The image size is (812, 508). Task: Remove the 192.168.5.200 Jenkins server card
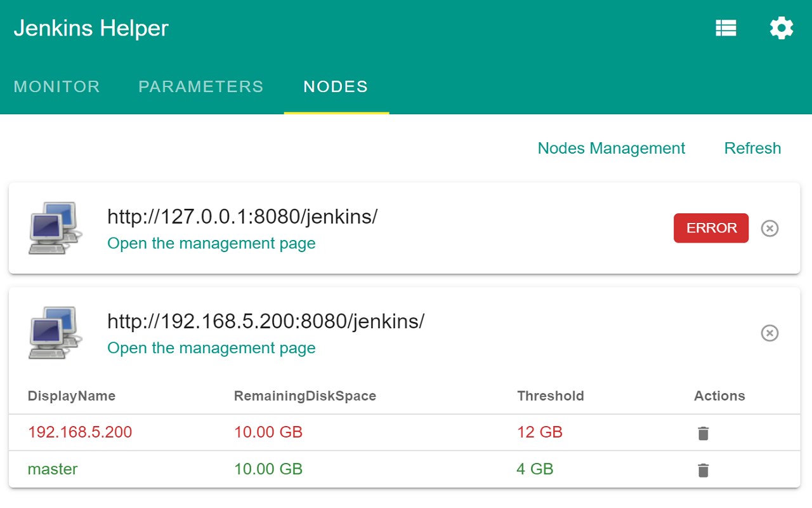[769, 333]
